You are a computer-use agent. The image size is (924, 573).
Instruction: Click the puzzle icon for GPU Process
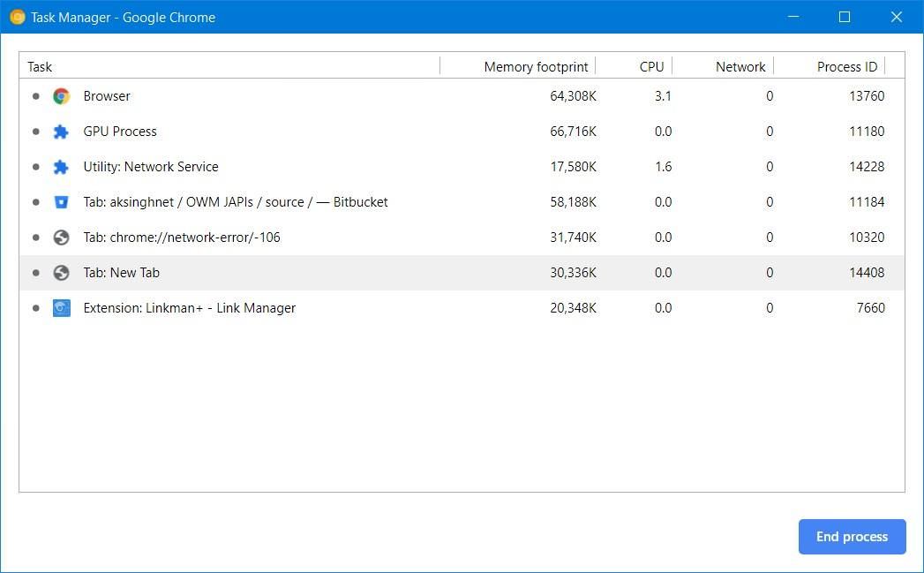pyautogui.click(x=61, y=132)
